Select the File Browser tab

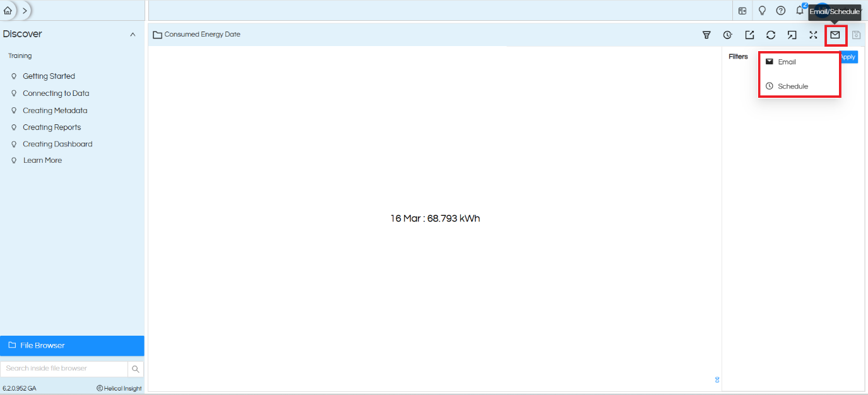[x=72, y=346]
